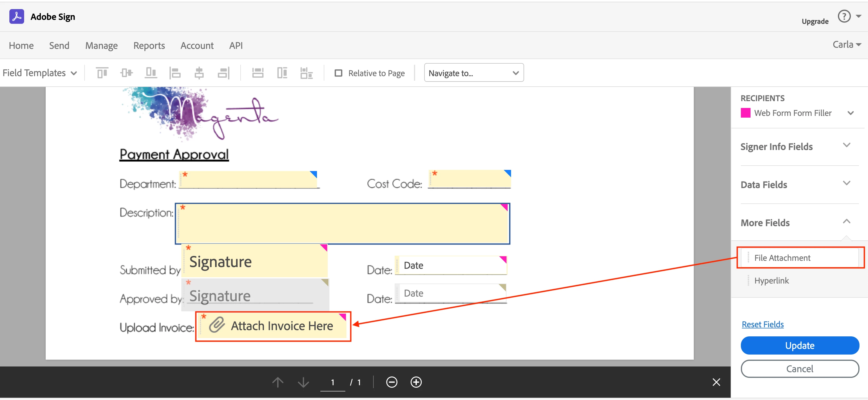Screen dimensions: 868x400
Task: Enable the Relative to Page checkbox
Action: [338, 73]
